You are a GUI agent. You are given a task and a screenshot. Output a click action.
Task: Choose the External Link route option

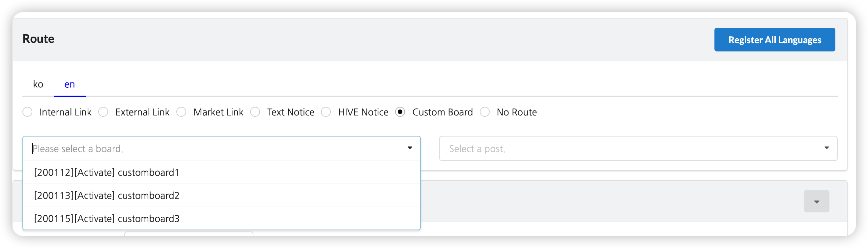(103, 112)
